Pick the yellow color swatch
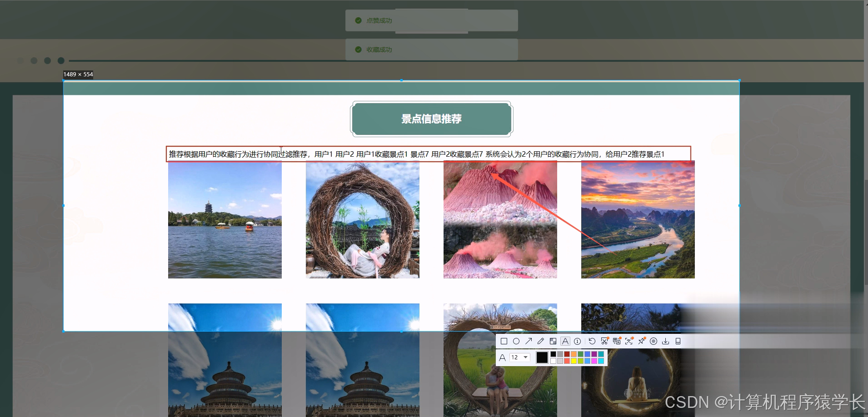The height and width of the screenshot is (417, 868). click(574, 361)
